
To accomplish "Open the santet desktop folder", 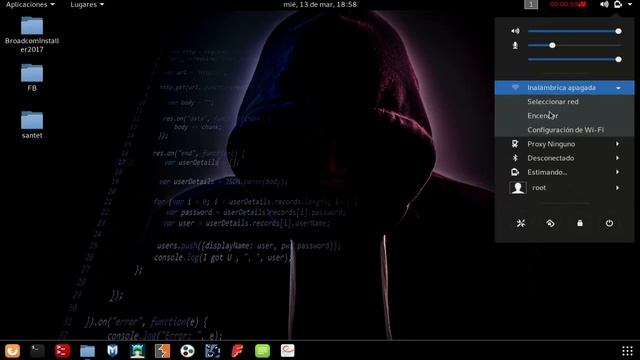I will pos(32,124).
